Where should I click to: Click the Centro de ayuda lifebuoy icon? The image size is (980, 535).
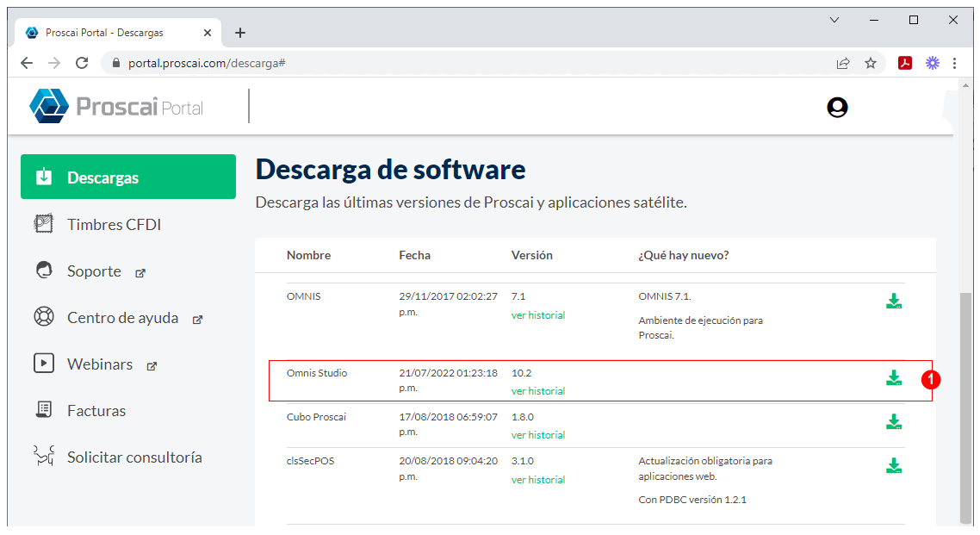[x=44, y=317]
